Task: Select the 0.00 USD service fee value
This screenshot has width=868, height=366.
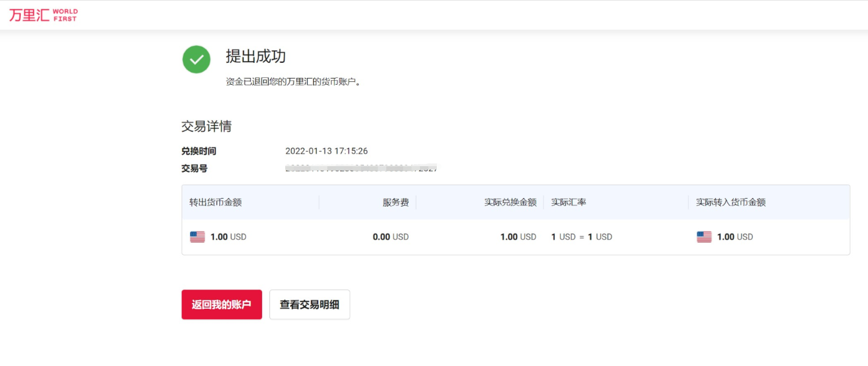Action: pyautogui.click(x=390, y=237)
